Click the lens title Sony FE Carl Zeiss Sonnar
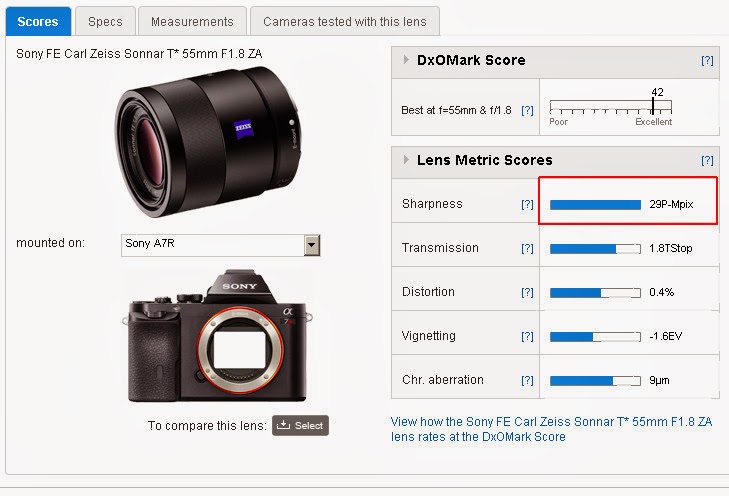The width and height of the screenshot is (729, 496). [139, 54]
